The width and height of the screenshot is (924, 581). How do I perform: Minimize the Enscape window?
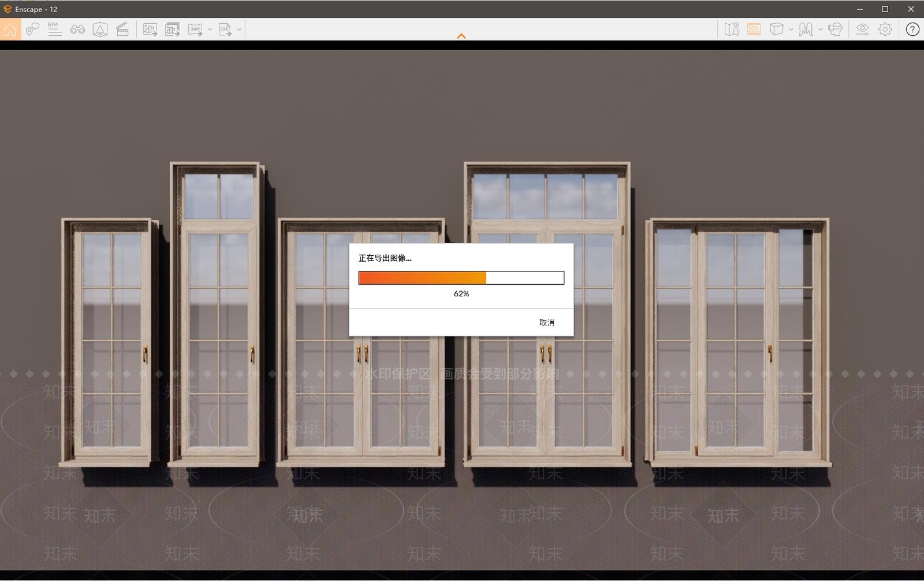pos(859,9)
